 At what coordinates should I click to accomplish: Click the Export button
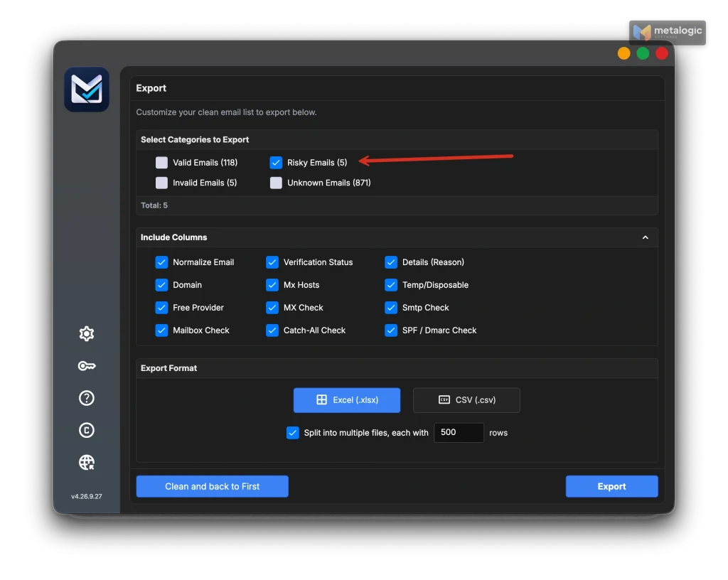(x=611, y=486)
